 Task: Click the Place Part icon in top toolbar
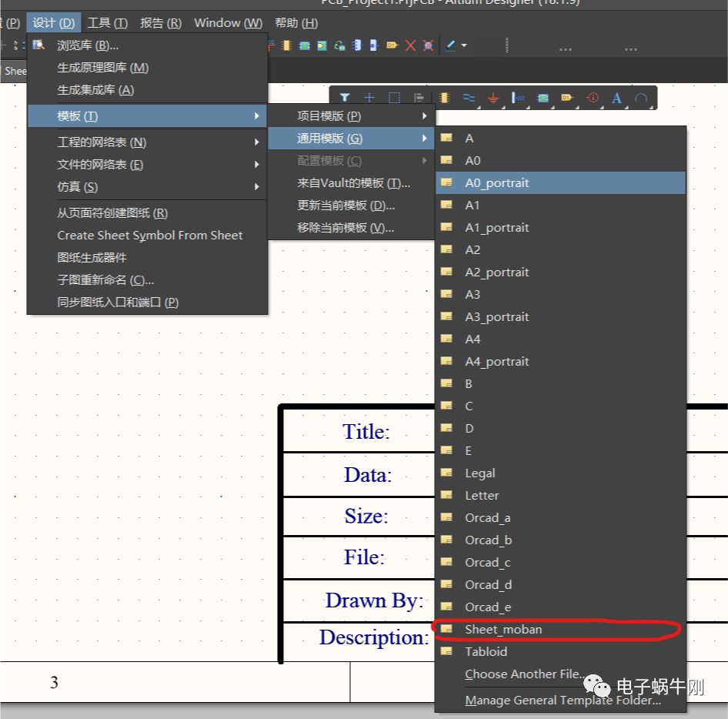coord(287,45)
